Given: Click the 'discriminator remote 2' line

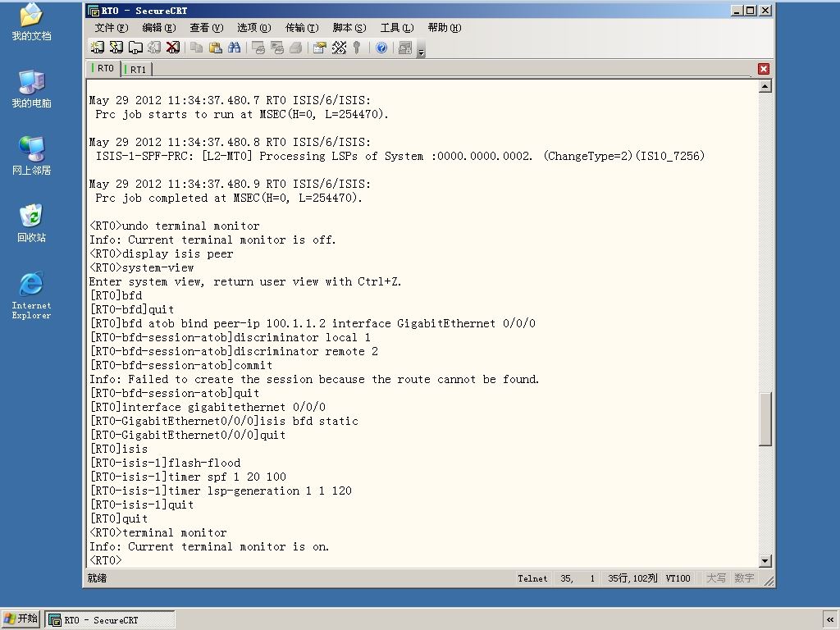Looking at the screenshot, I should click(234, 351).
